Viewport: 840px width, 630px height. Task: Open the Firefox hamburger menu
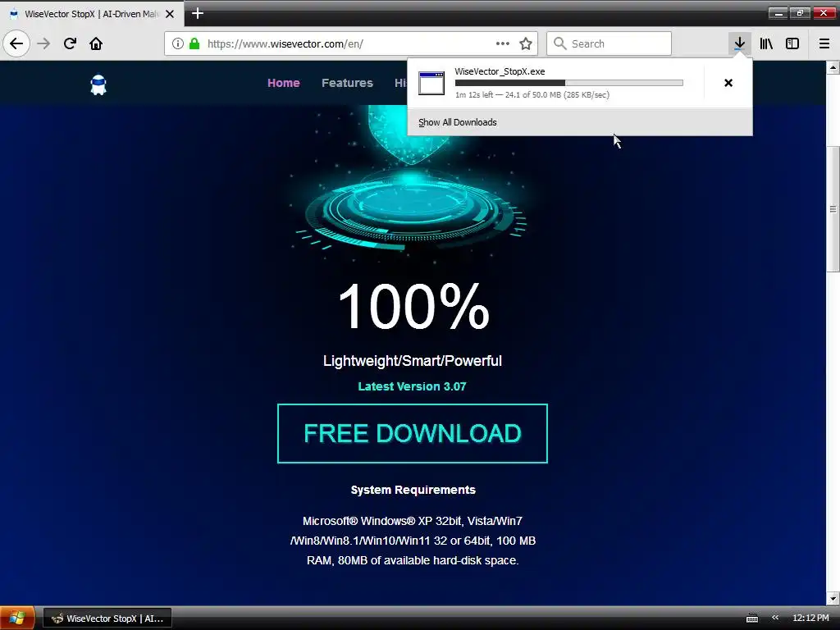pyautogui.click(x=824, y=43)
